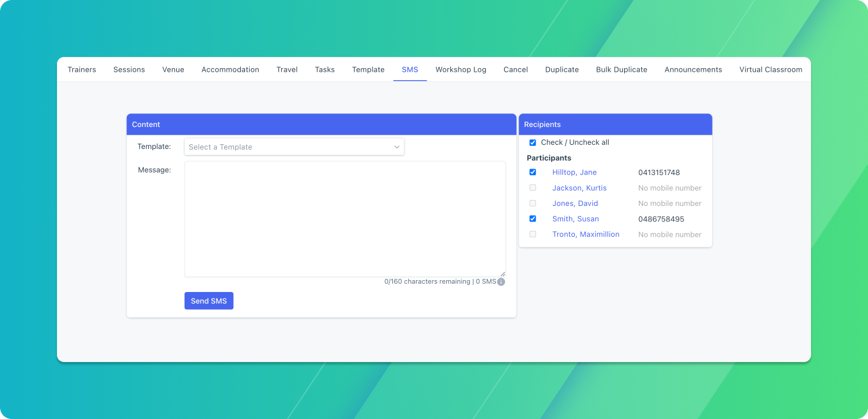Open Jackson, Kurtis participant link

click(579, 188)
